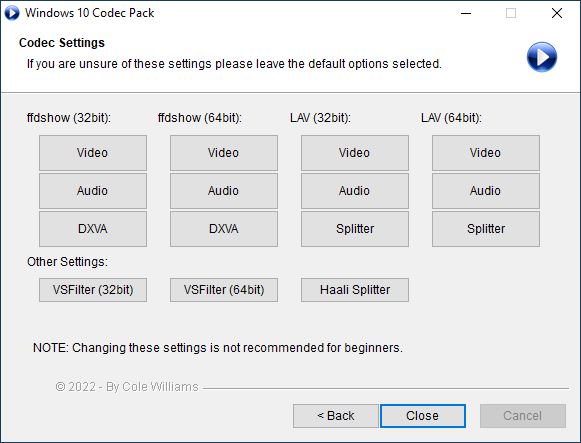Open ffdshow 64bit DXVA settings
This screenshot has width=581, height=443.
(224, 229)
